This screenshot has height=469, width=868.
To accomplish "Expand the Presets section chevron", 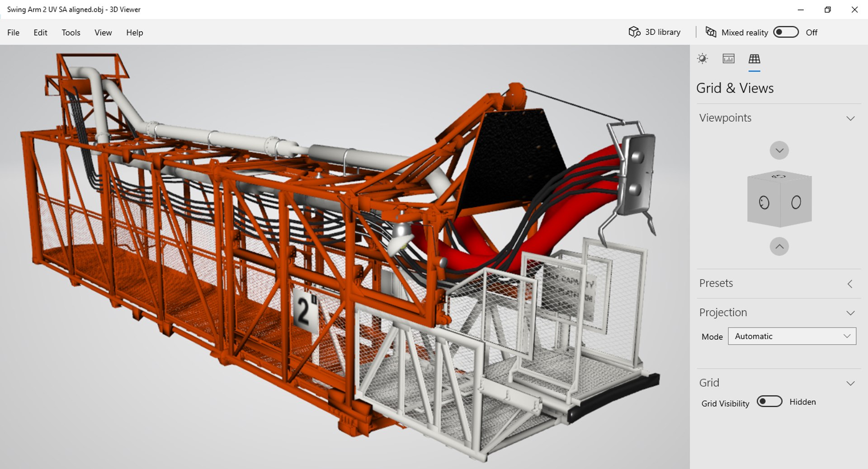I will [850, 284].
